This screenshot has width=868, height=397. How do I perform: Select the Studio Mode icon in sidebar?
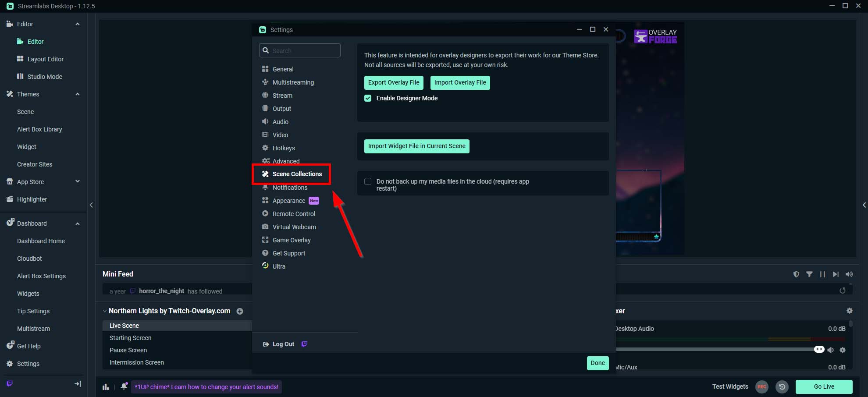[21, 76]
